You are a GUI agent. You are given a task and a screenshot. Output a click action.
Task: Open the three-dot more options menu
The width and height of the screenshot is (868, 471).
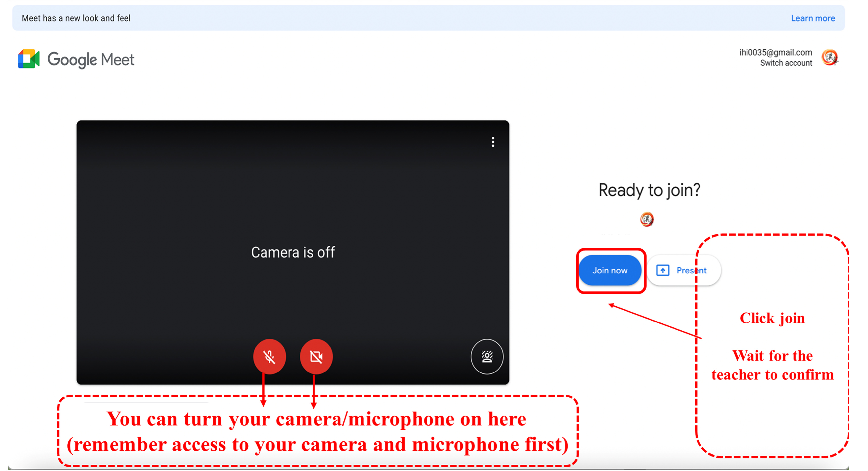[x=493, y=142]
